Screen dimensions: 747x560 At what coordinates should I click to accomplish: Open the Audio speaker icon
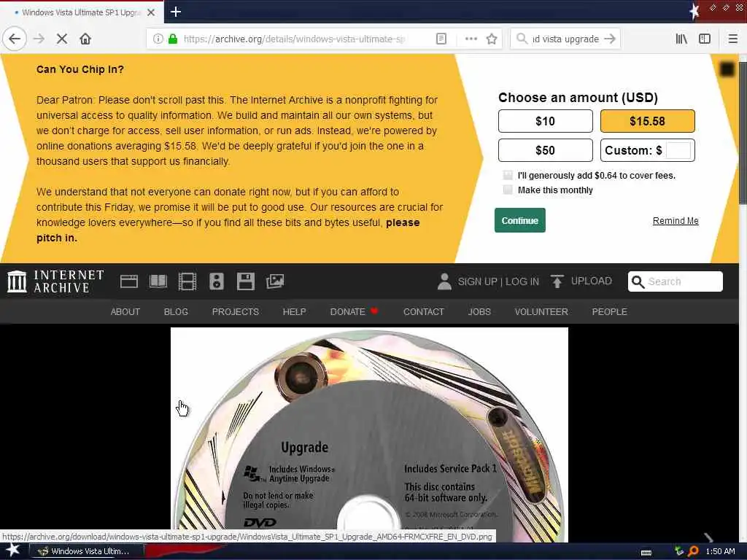tap(216, 281)
